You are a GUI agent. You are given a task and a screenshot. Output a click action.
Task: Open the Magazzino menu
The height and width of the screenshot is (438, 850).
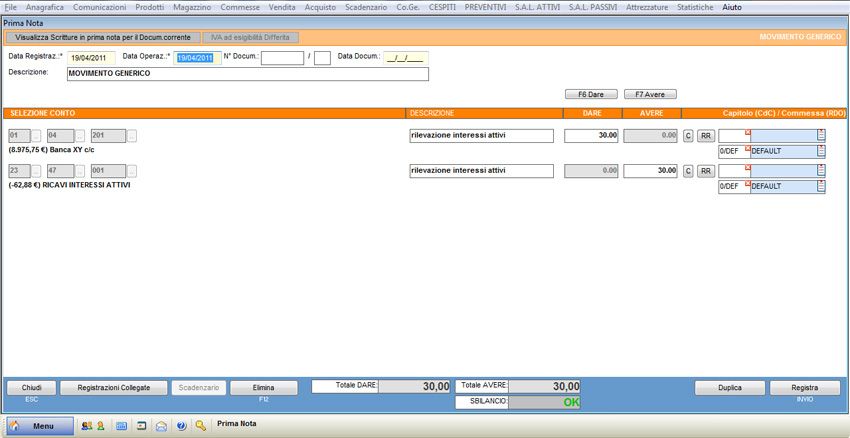(191, 7)
